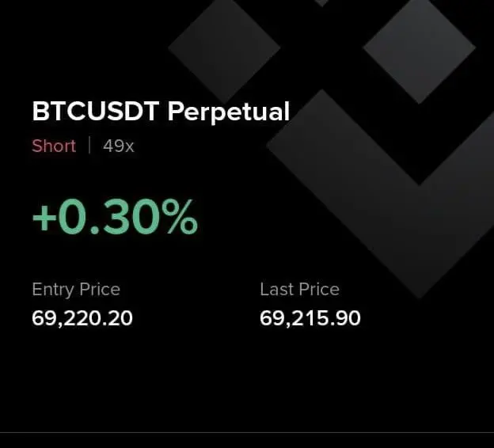Click the divider between Short and 49x

[89, 145]
